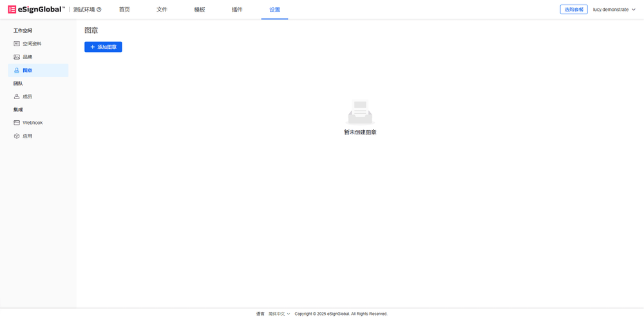
Task: Click the 选购套餐 button
Action: [x=573, y=10]
